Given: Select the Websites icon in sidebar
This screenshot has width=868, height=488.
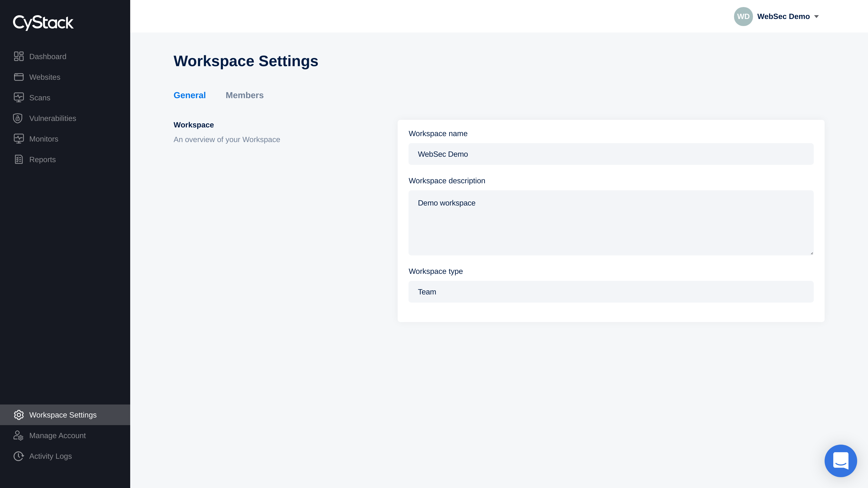Looking at the screenshot, I should pos(18,77).
